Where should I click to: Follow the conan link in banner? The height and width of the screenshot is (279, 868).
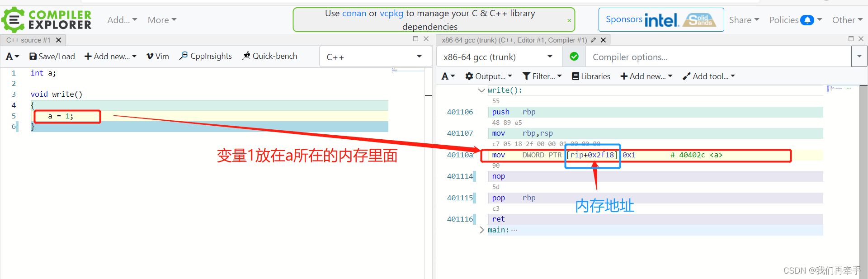click(x=354, y=13)
